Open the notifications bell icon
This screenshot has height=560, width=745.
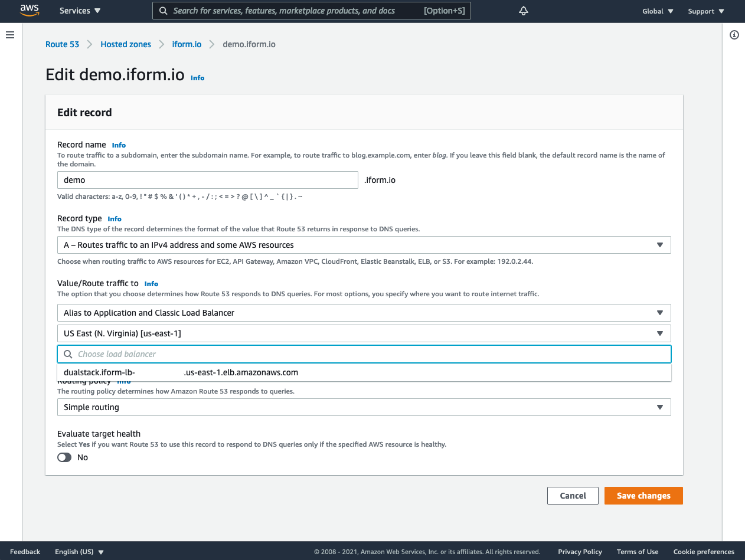(523, 11)
